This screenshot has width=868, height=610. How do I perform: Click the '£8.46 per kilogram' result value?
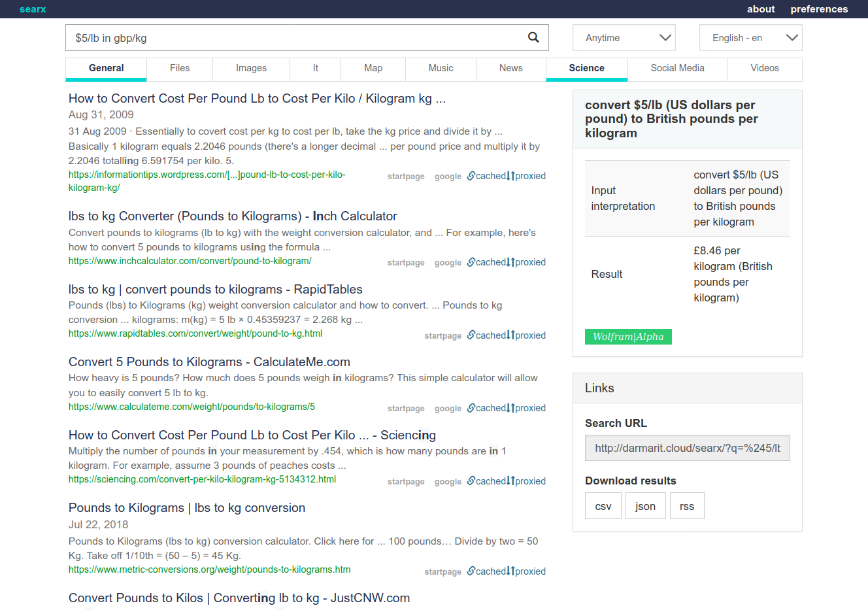click(733, 274)
